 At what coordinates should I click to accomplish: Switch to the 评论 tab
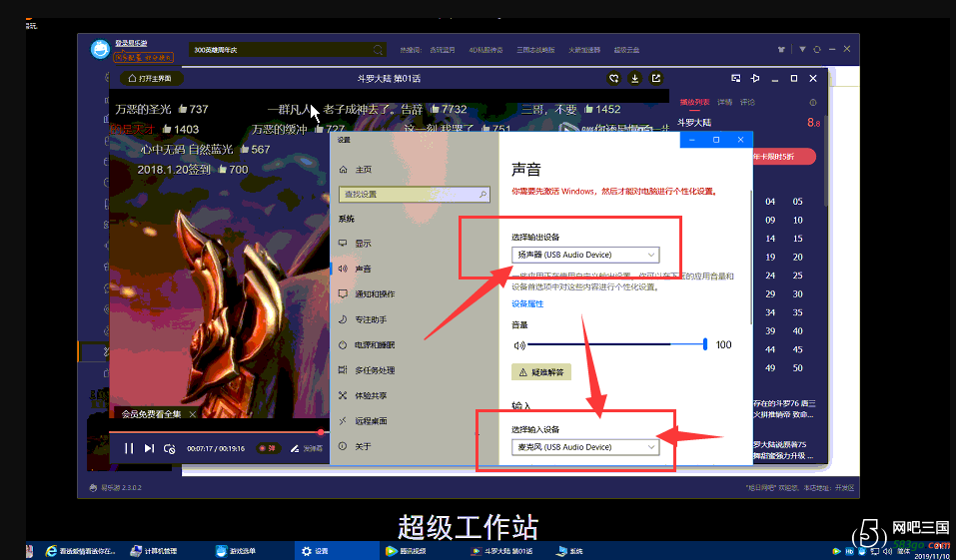click(x=747, y=103)
